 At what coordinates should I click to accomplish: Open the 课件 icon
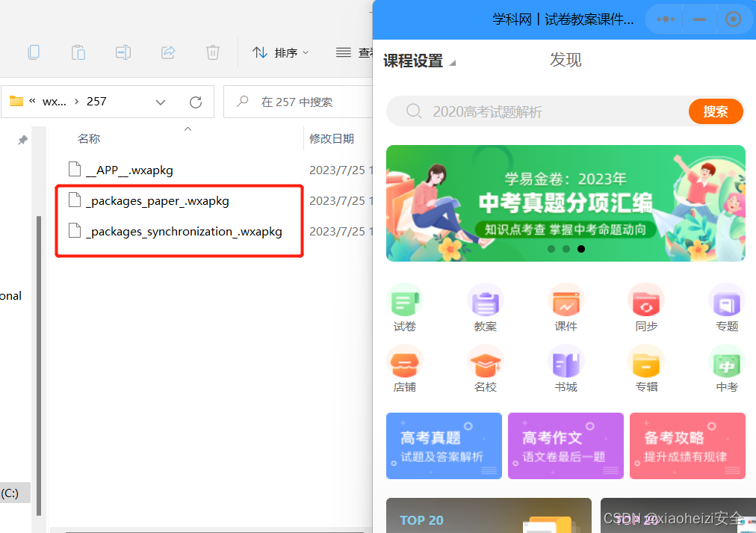pyautogui.click(x=566, y=309)
